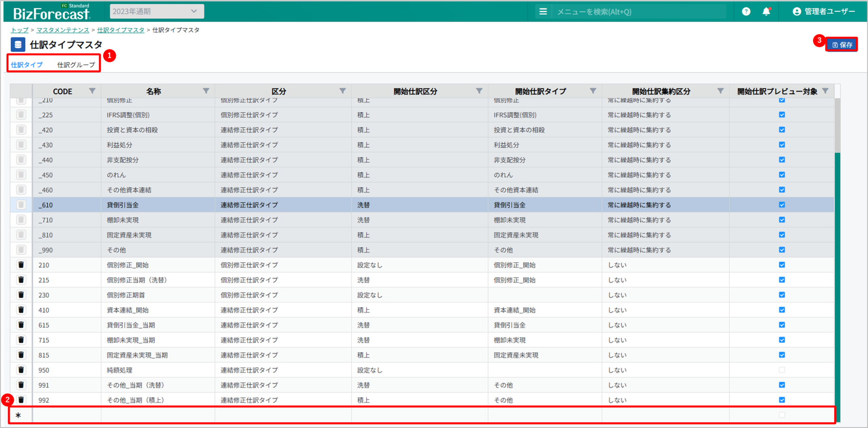Delete row 615 using its trash icon

coord(21,325)
